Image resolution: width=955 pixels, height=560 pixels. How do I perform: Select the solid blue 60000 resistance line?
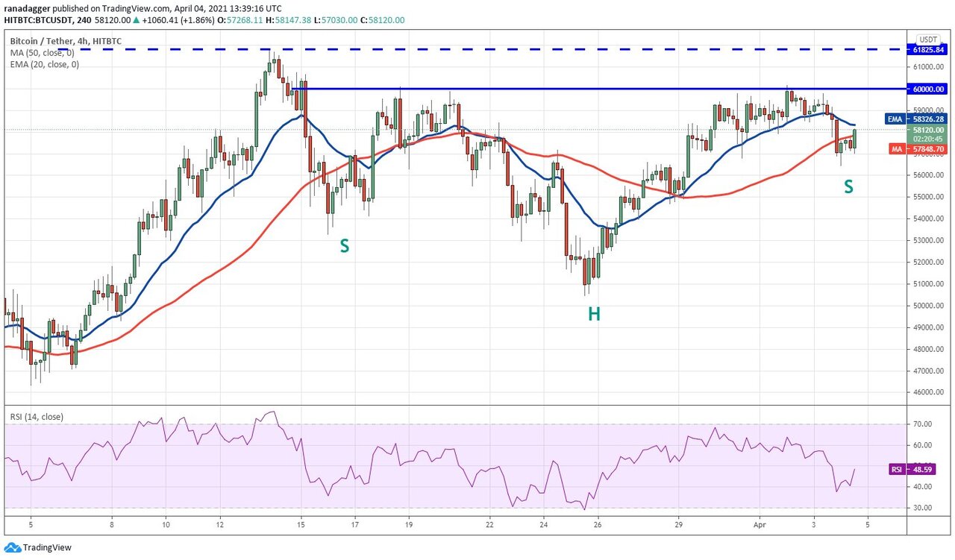click(597, 89)
